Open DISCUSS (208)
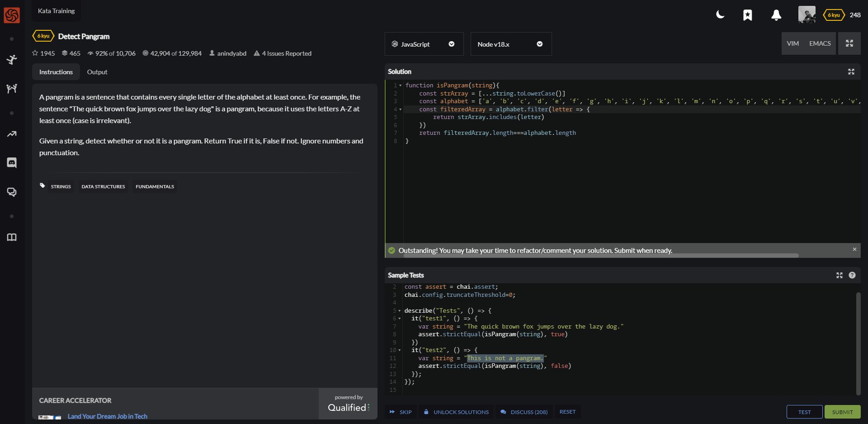The width and height of the screenshot is (868, 424). coord(524,412)
